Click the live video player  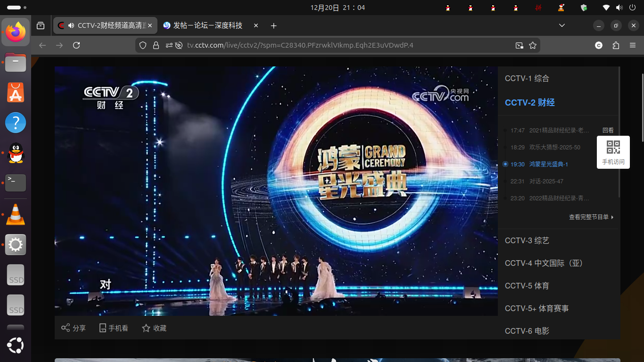coord(276,191)
